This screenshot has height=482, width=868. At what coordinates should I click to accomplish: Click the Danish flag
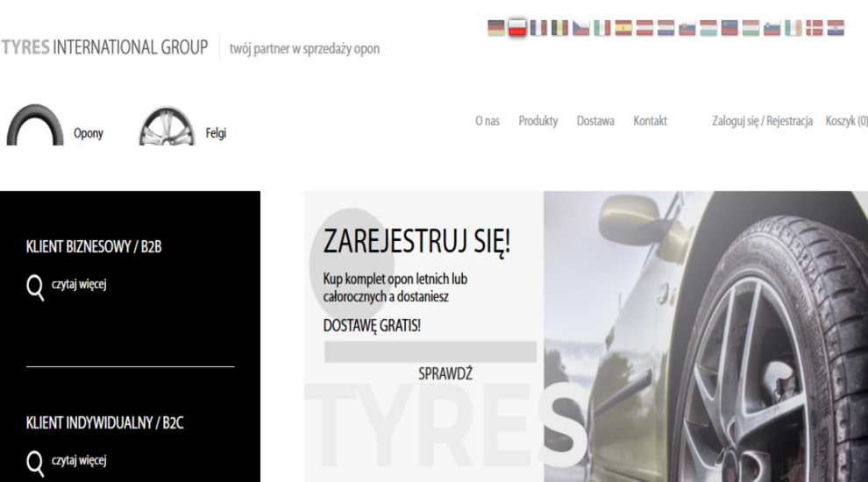click(815, 28)
